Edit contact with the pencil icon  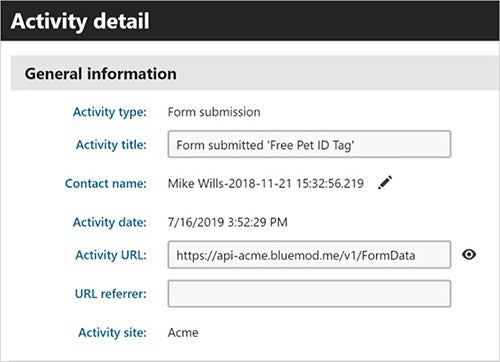pos(385,183)
